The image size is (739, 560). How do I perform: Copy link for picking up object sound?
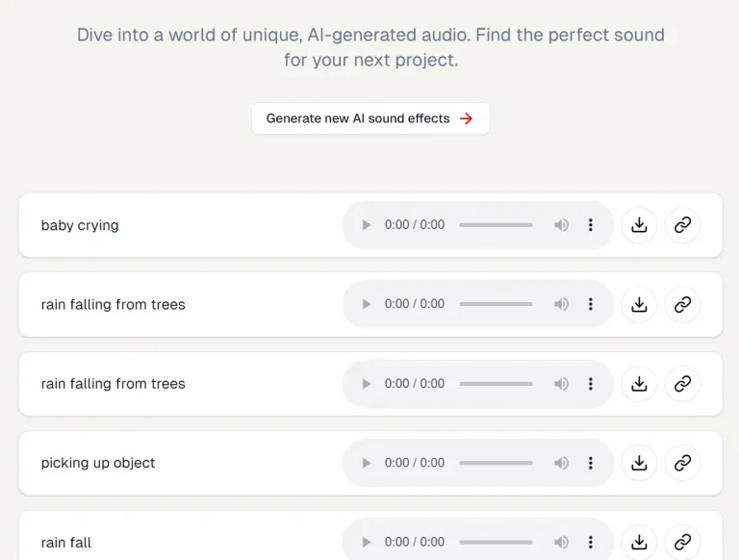point(682,463)
